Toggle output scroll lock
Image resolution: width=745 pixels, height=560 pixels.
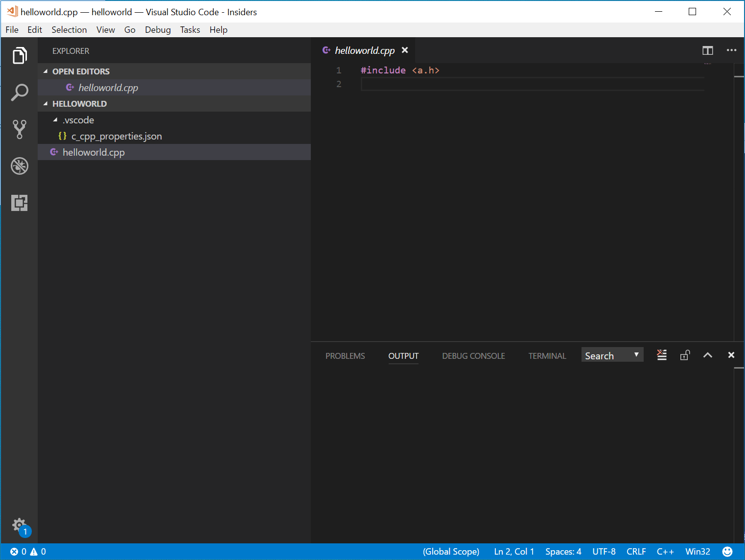pyautogui.click(x=685, y=355)
